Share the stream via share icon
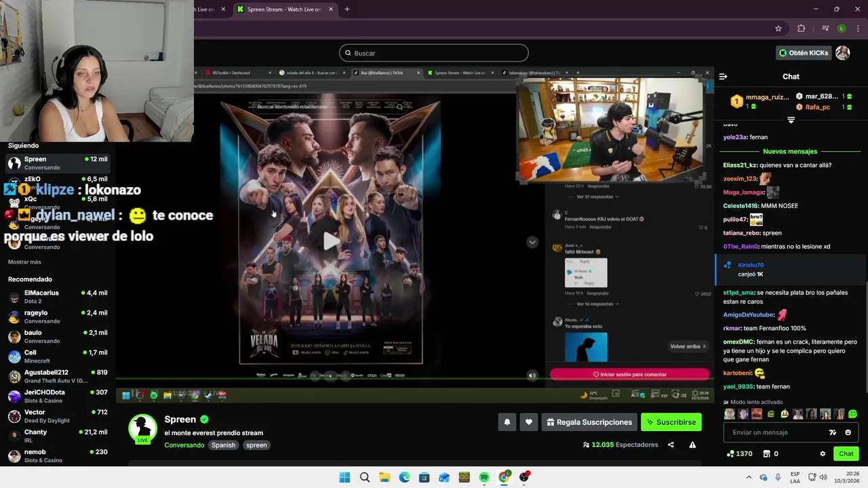Image resolution: width=868 pixels, height=488 pixels. point(671,445)
